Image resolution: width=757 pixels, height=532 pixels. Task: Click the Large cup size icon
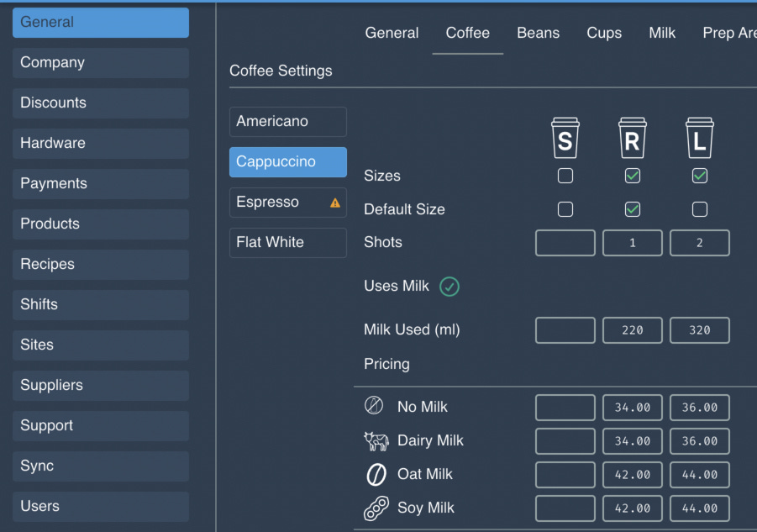(x=700, y=138)
